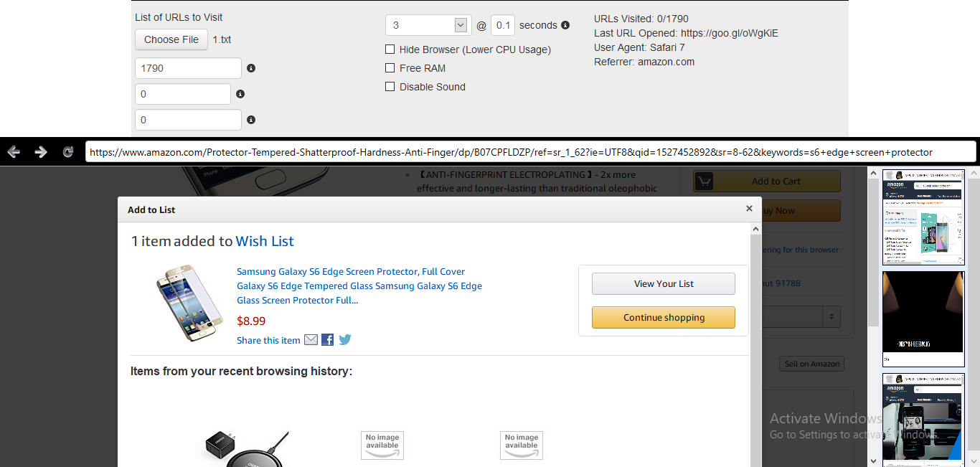Click the input field containing 1790
This screenshot has height=467, width=980.
(188, 68)
